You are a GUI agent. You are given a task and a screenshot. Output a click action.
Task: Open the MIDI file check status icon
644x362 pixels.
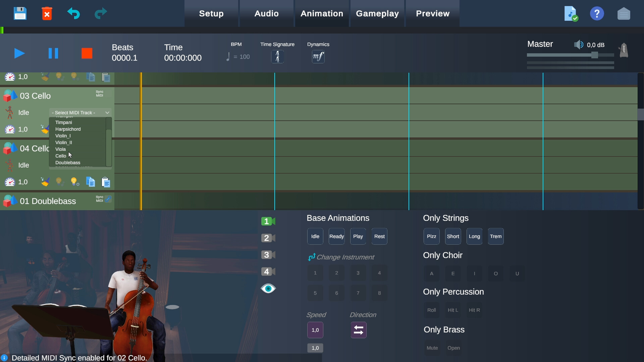coord(571,13)
